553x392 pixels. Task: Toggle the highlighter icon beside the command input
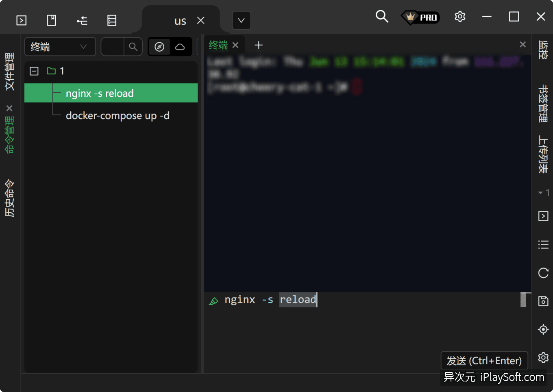tap(213, 301)
